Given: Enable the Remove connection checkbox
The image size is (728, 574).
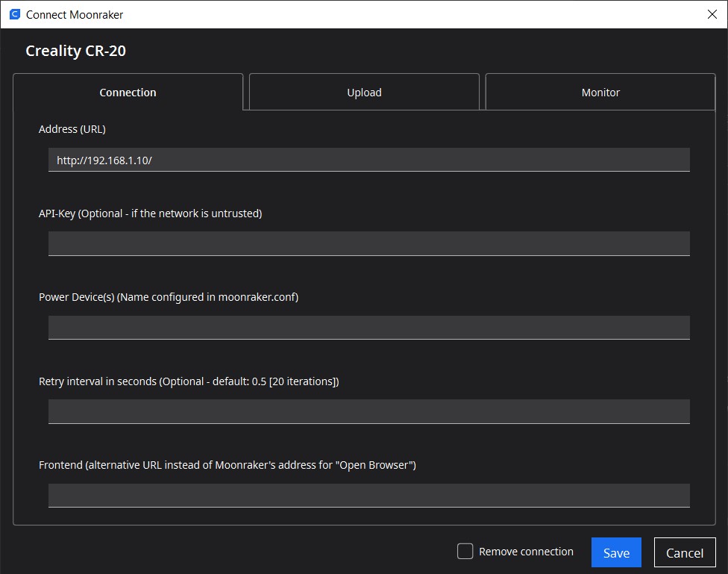Looking at the screenshot, I should (x=465, y=551).
